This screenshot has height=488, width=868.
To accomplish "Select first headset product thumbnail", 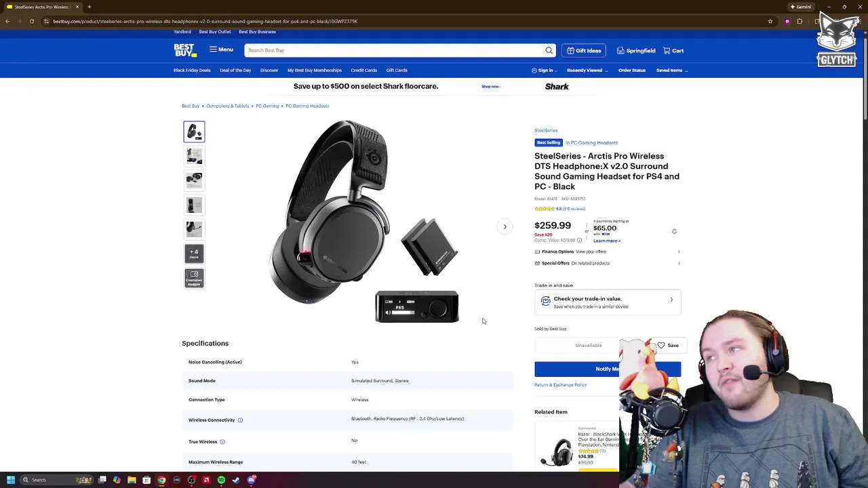I will pos(194,131).
